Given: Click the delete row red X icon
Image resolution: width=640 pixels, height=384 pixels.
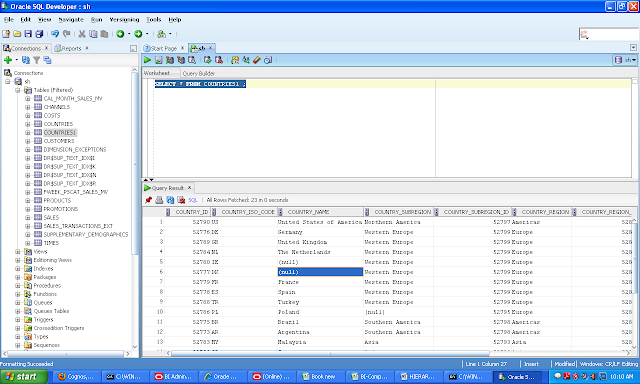Looking at the screenshot, I should click(181, 200).
